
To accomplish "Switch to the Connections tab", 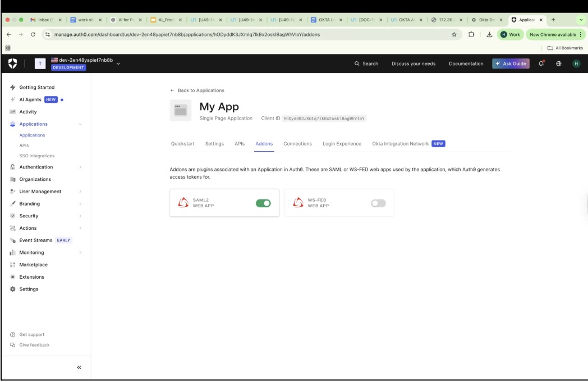I will click(x=297, y=144).
